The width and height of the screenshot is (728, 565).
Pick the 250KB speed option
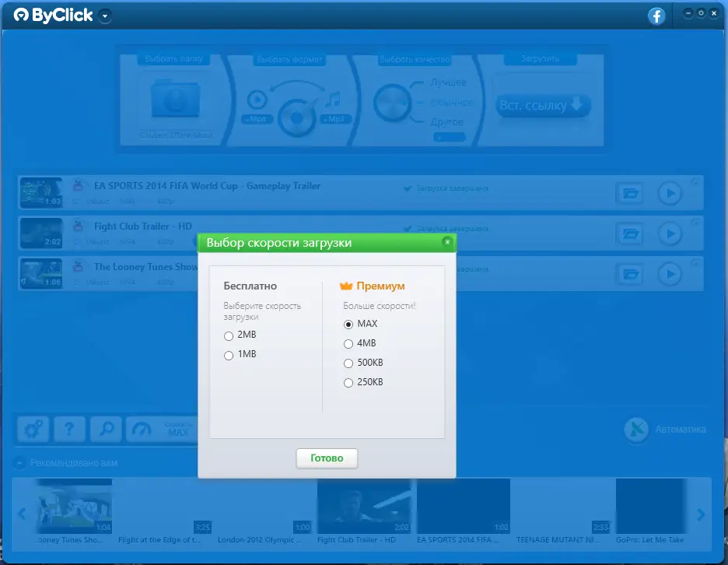tap(348, 383)
